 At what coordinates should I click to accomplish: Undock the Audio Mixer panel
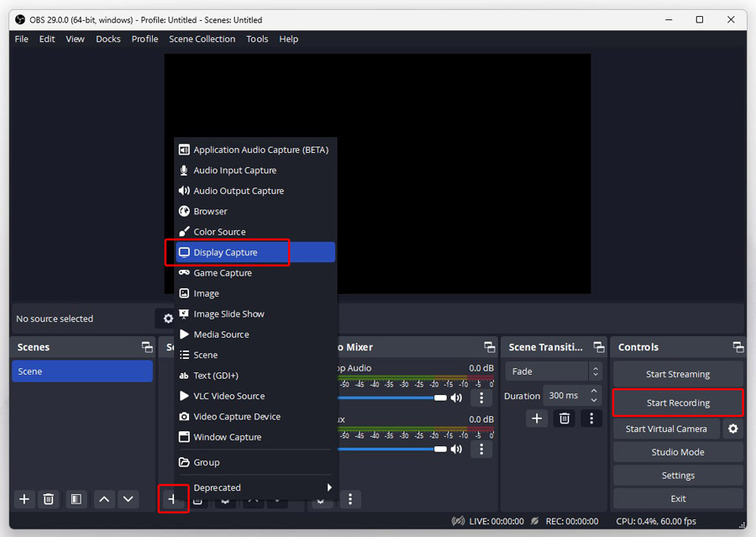(490, 347)
